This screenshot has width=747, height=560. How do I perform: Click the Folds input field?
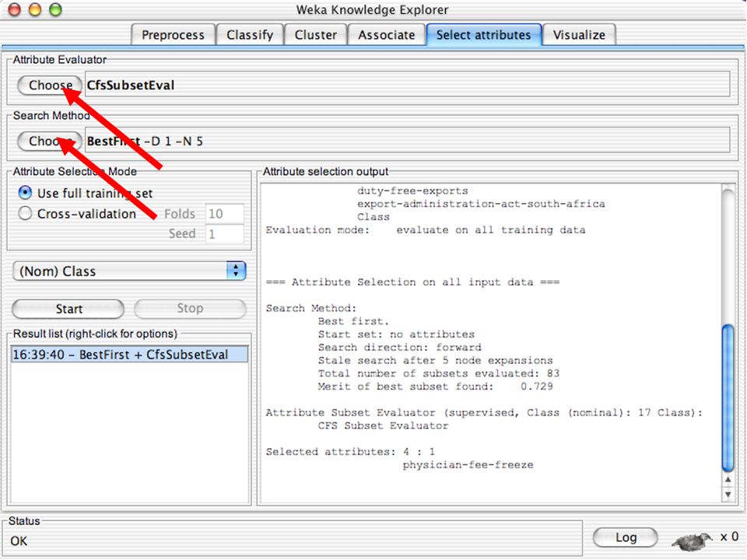pos(224,214)
